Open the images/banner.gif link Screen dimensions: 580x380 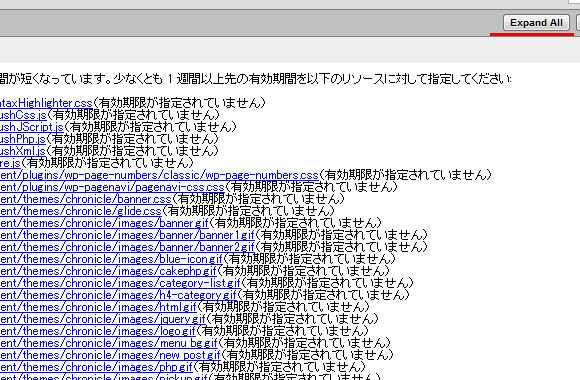[x=104, y=223]
